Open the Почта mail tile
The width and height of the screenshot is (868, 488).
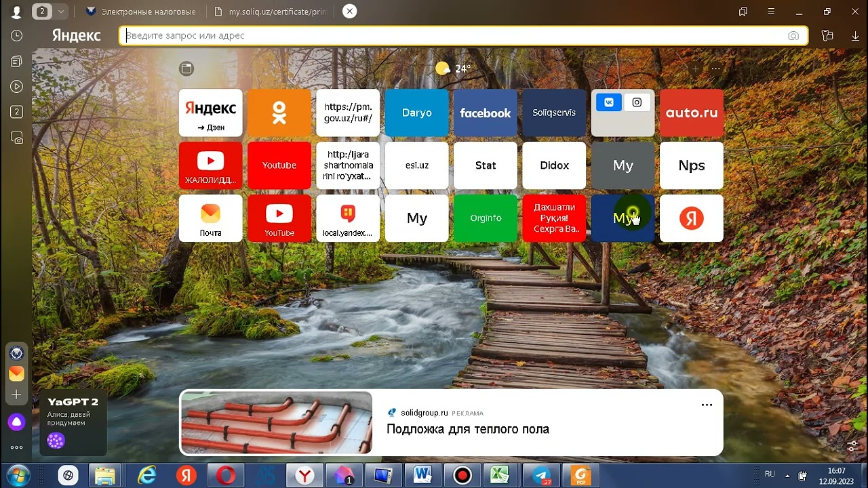click(x=211, y=218)
